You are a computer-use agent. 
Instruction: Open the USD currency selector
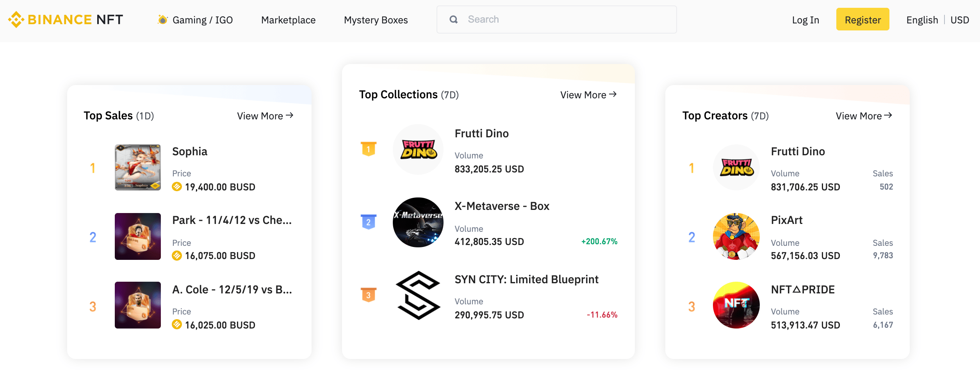coord(959,20)
